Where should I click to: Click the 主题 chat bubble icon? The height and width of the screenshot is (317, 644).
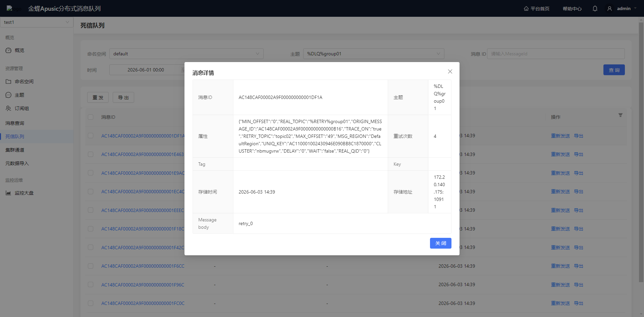(x=8, y=95)
